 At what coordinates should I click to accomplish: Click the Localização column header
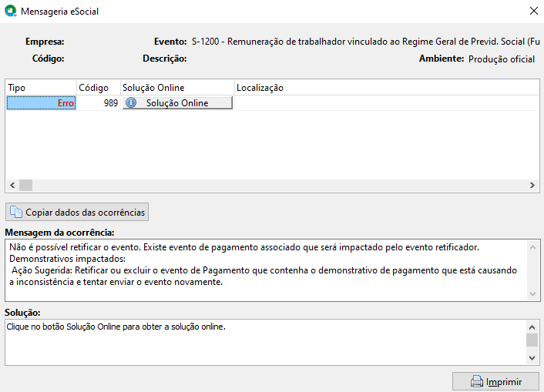pos(387,88)
